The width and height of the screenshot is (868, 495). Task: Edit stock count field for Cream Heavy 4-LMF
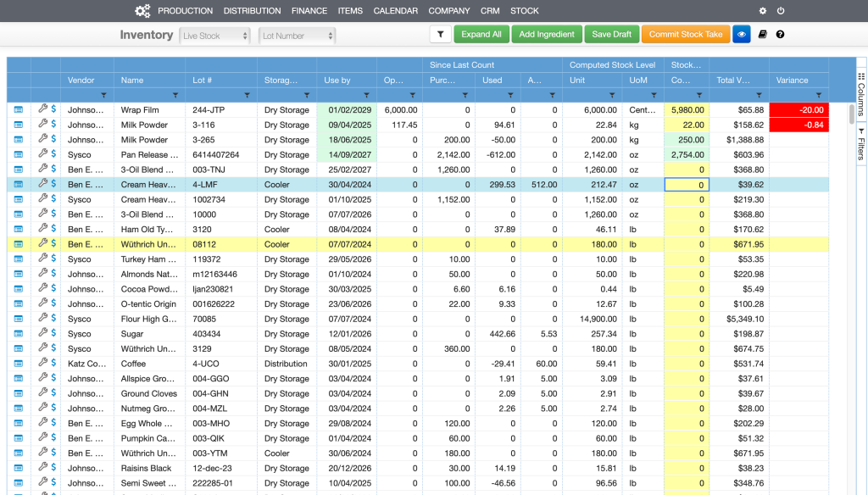click(x=687, y=185)
